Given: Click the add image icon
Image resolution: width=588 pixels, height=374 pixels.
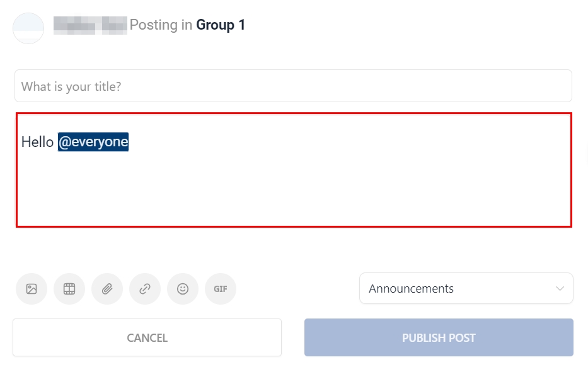Looking at the screenshot, I should [x=32, y=289].
